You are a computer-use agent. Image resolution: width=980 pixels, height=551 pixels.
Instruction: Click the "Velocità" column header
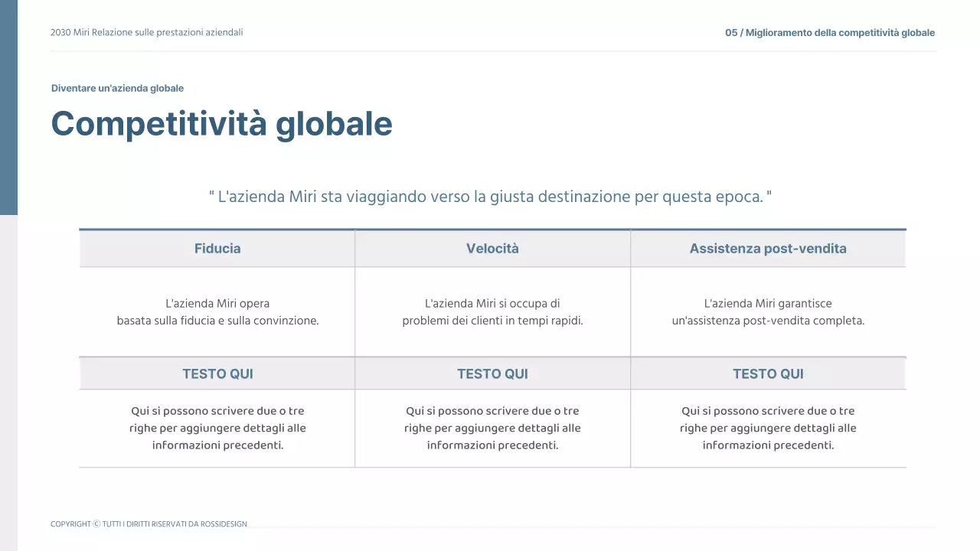(492, 248)
